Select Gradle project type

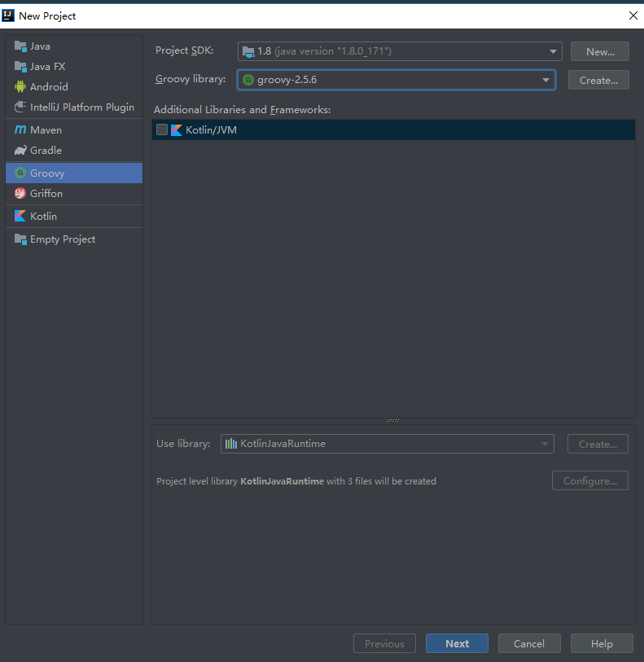(x=74, y=151)
